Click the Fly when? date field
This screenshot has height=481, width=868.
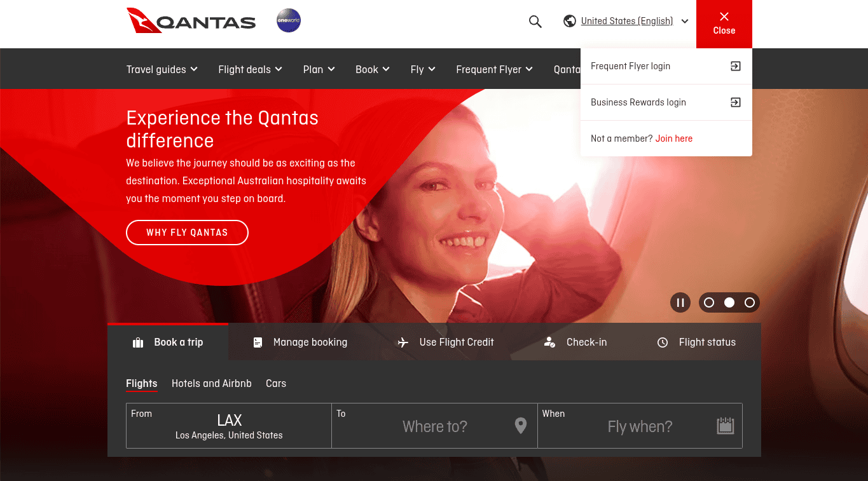640,426
